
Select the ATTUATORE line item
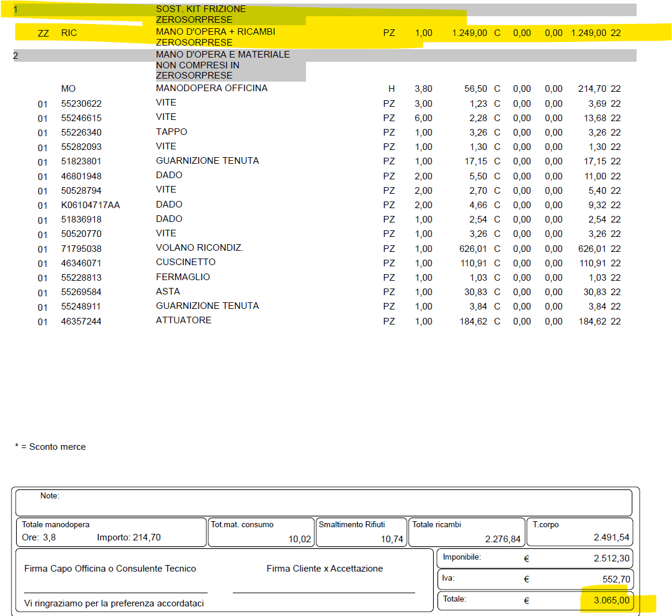point(184,320)
